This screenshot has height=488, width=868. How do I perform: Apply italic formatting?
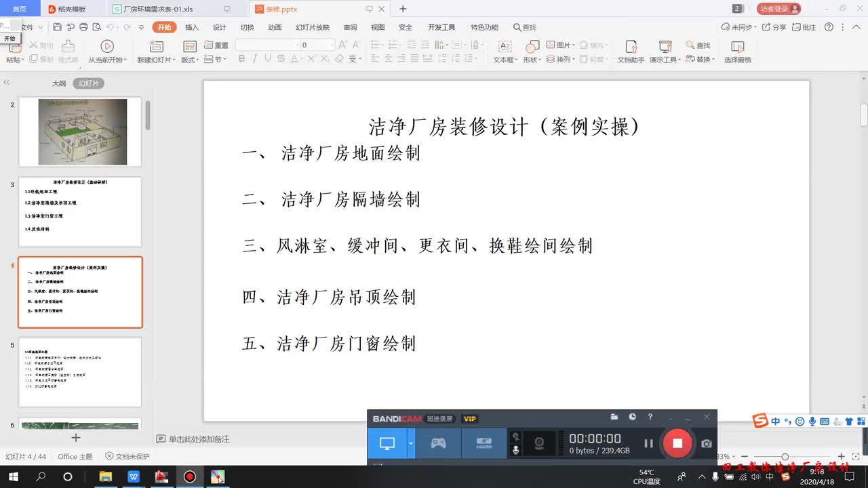click(x=255, y=59)
